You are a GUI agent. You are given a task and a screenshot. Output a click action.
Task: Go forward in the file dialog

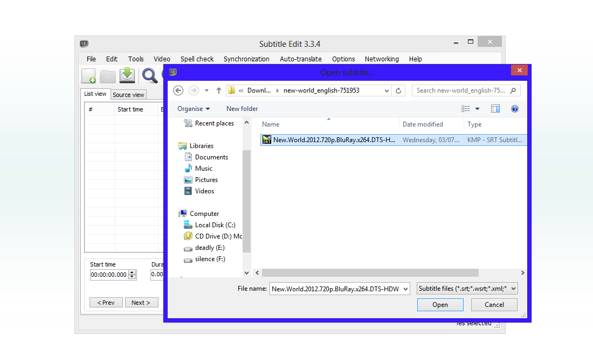[x=194, y=90]
